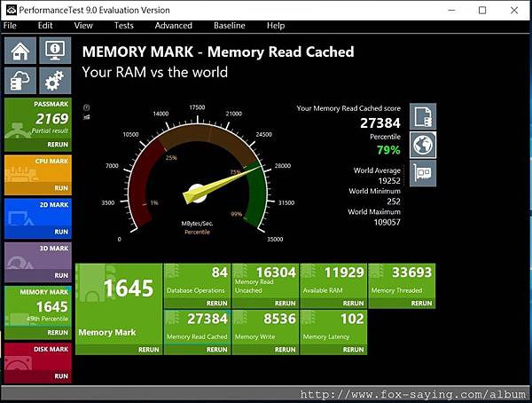This screenshot has height=403, width=532.
Task: Rerun the Memory Write test
Action: point(285,350)
